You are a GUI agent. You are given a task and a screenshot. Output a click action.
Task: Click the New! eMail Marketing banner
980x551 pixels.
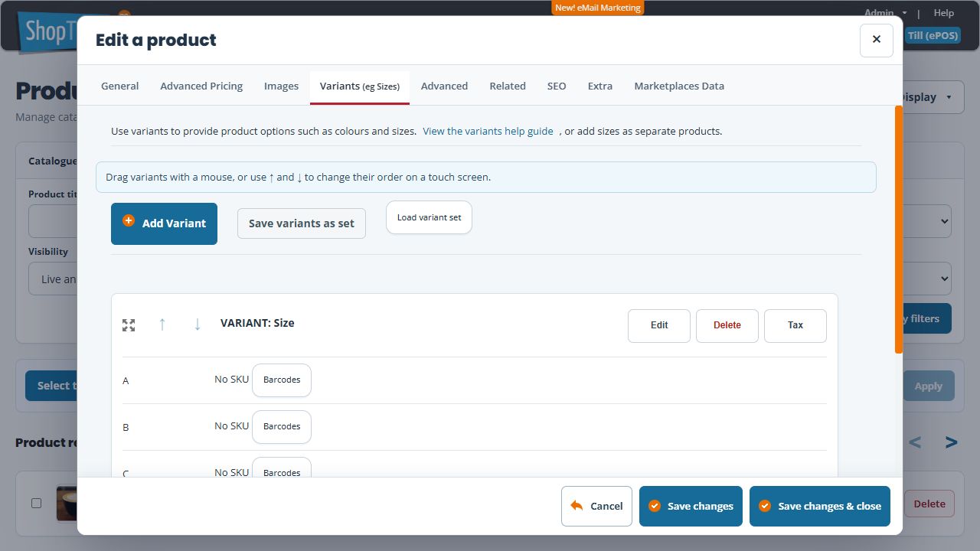pyautogui.click(x=597, y=8)
